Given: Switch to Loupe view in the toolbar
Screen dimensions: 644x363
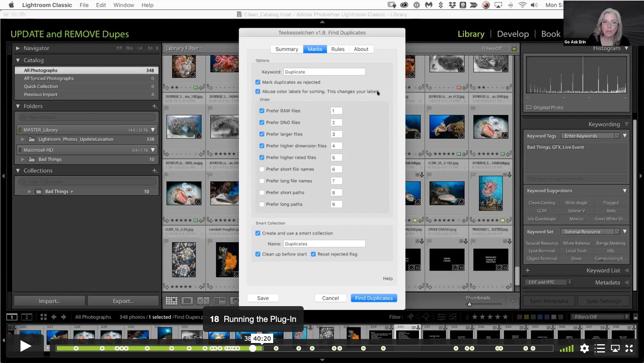Looking at the screenshot, I should (x=187, y=301).
